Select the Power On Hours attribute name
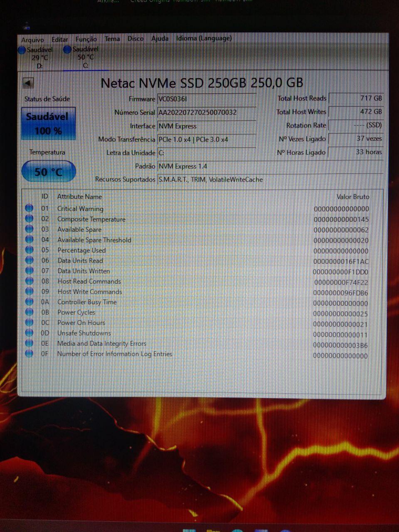 81,323
